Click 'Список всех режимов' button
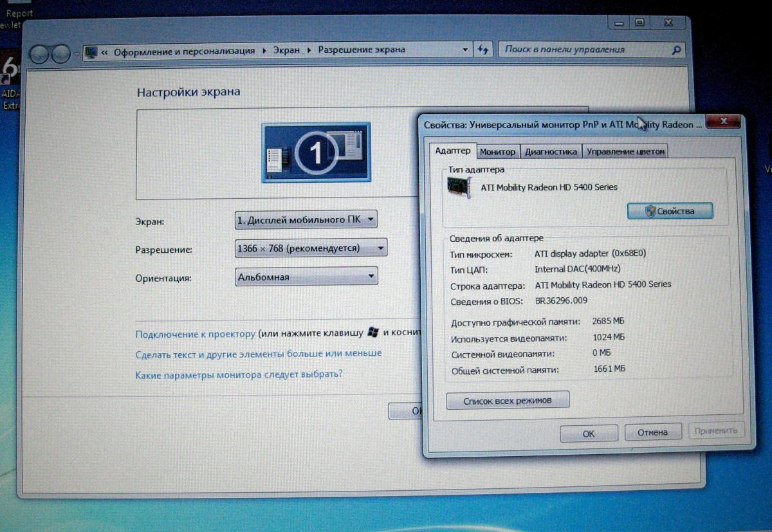 click(x=508, y=401)
